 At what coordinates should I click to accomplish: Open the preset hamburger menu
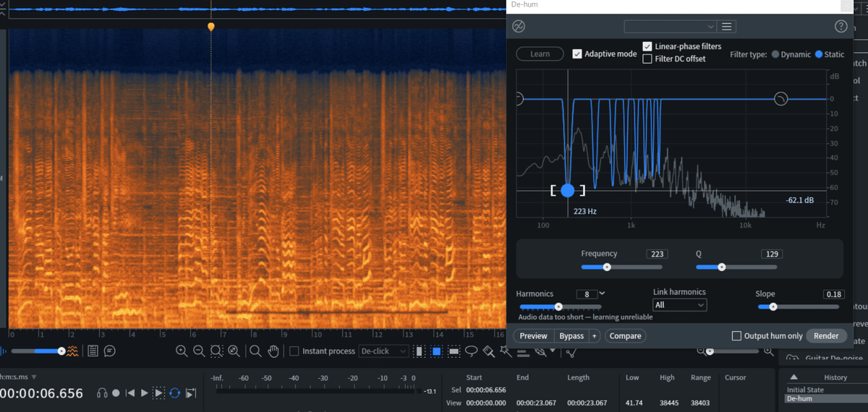727,27
